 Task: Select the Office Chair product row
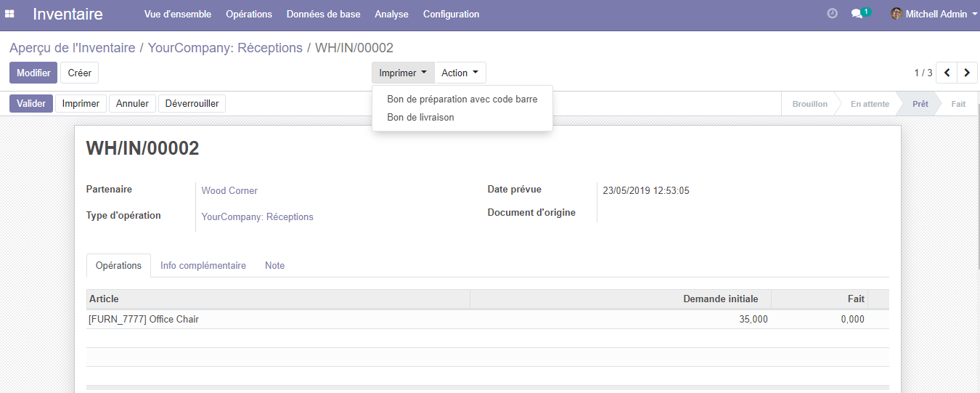(144, 319)
